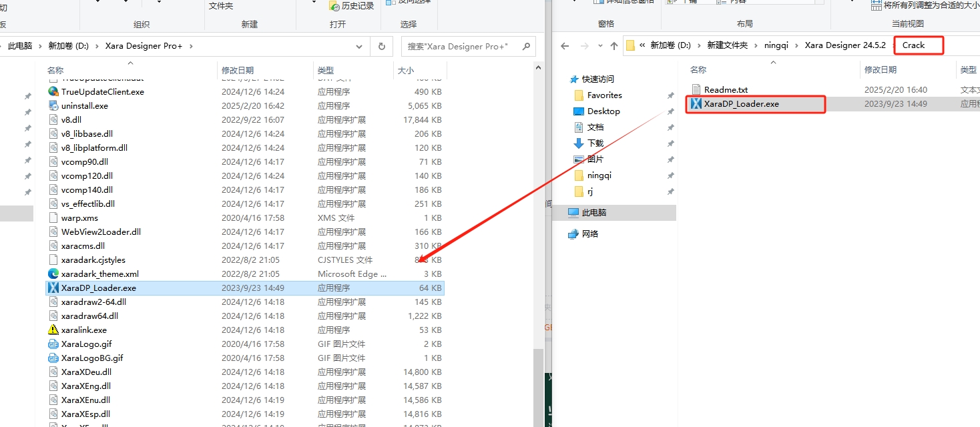980x427 pixels.
Task: Click the Edge icon of xaradark_theme.xml
Action: point(53,274)
